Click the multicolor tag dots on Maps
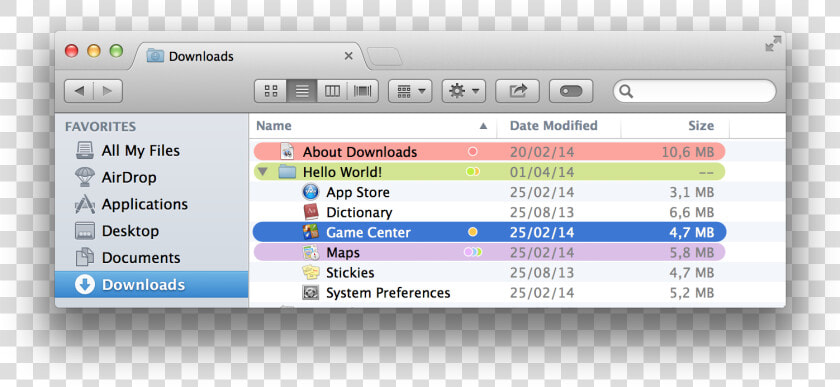Image resolution: width=840 pixels, height=387 pixels. [473, 252]
